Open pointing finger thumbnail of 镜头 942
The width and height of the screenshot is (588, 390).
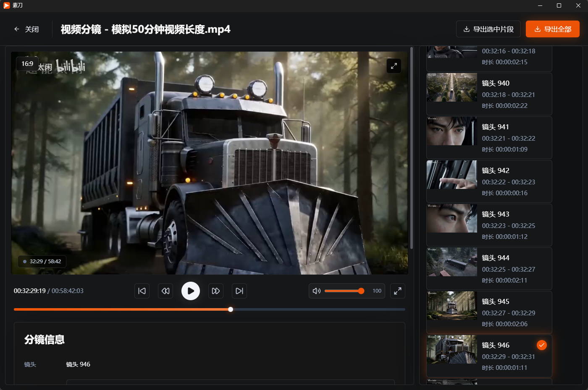[452, 175]
